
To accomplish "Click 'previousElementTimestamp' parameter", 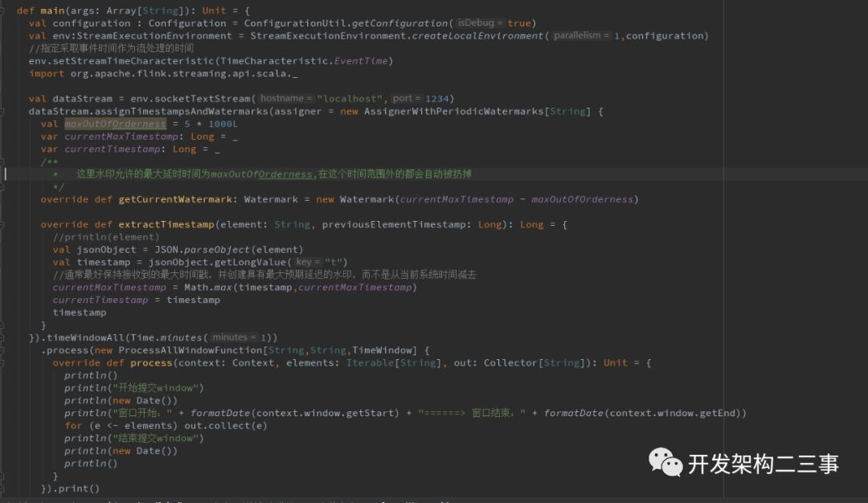I will [394, 225].
